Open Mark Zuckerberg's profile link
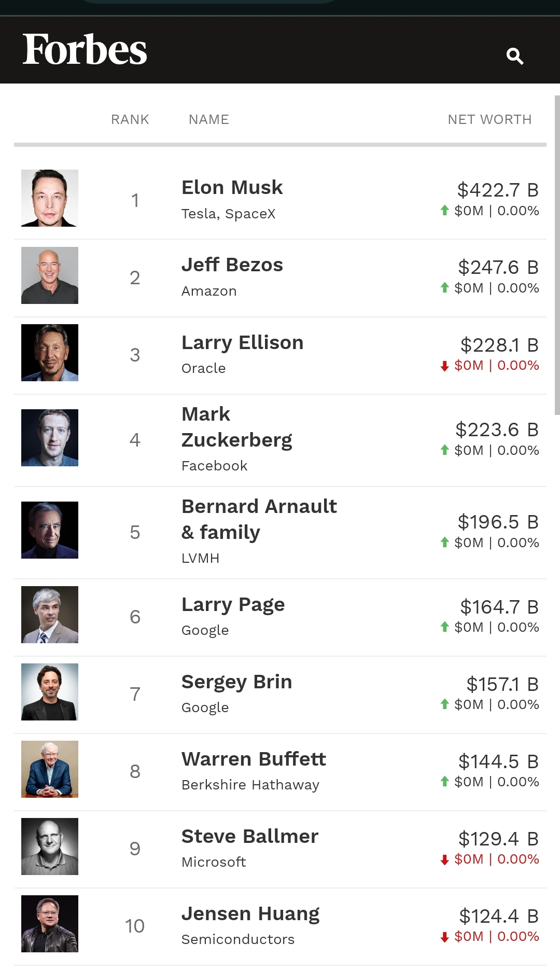 point(236,427)
